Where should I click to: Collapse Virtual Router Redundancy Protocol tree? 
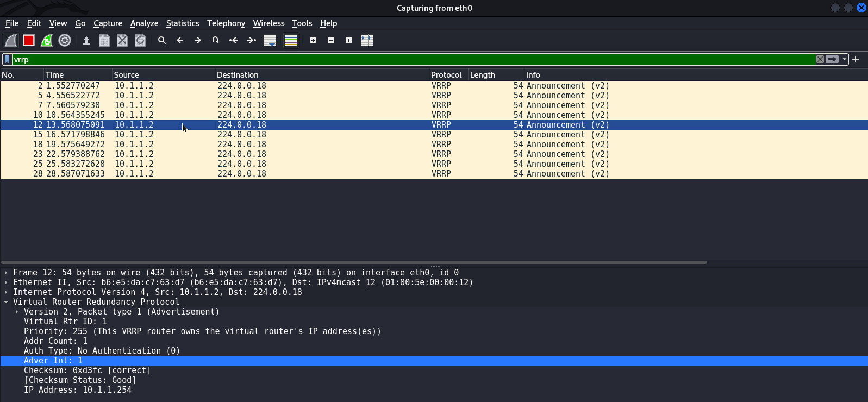6,302
